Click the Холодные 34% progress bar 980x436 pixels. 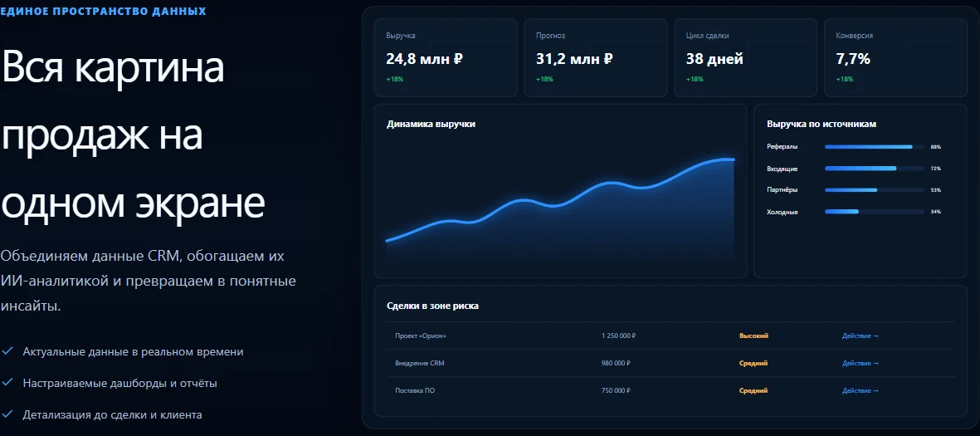pyautogui.click(x=874, y=212)
